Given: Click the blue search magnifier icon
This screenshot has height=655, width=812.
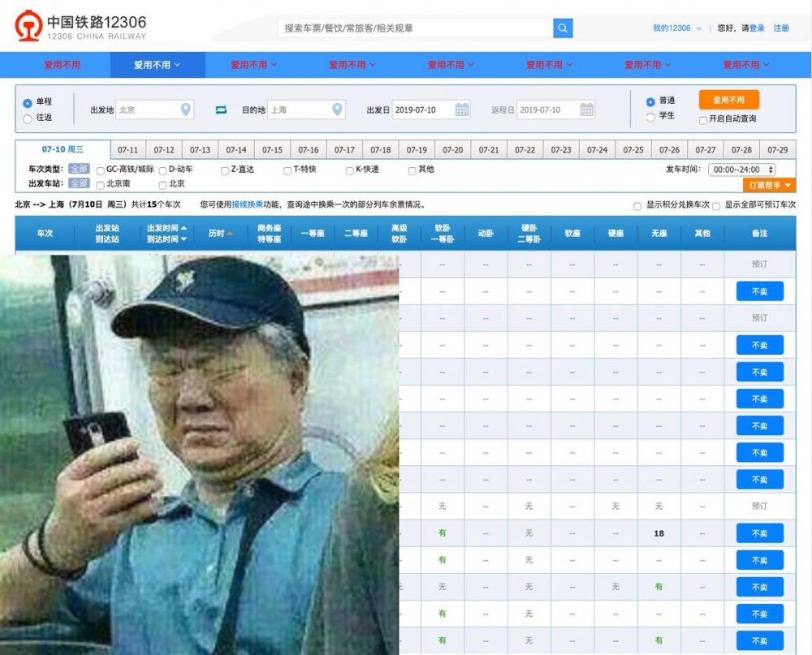Looking at the screenshot, I should (x=563, y=27).
